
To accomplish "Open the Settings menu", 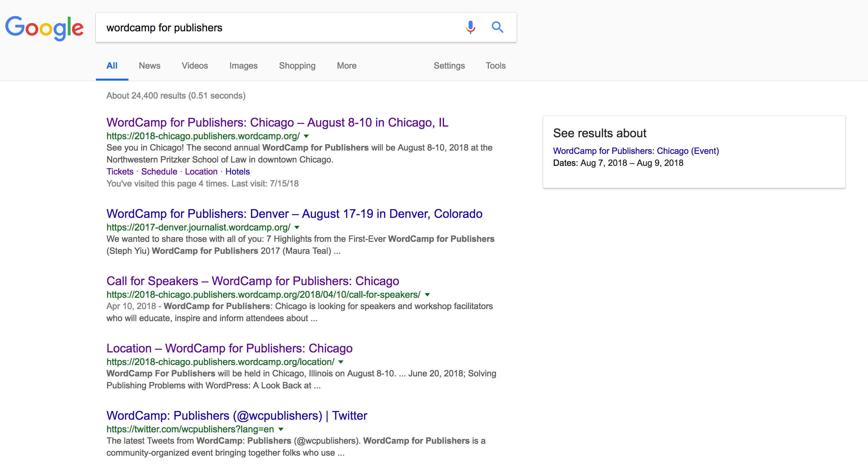I will click(x=449, y=65).
